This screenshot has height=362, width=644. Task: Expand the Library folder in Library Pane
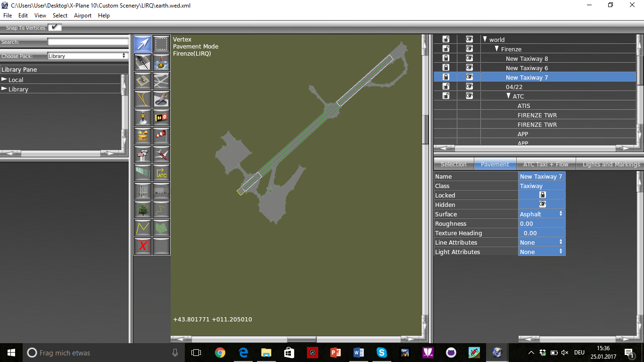tap(4, 89)
